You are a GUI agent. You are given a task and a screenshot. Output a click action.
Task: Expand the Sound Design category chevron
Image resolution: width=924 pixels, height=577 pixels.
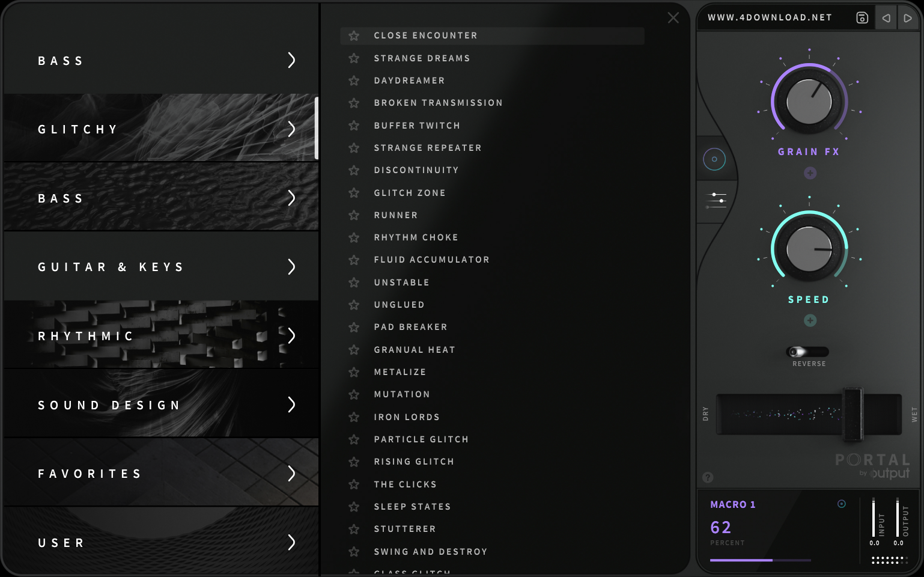(x=291, y=405)
